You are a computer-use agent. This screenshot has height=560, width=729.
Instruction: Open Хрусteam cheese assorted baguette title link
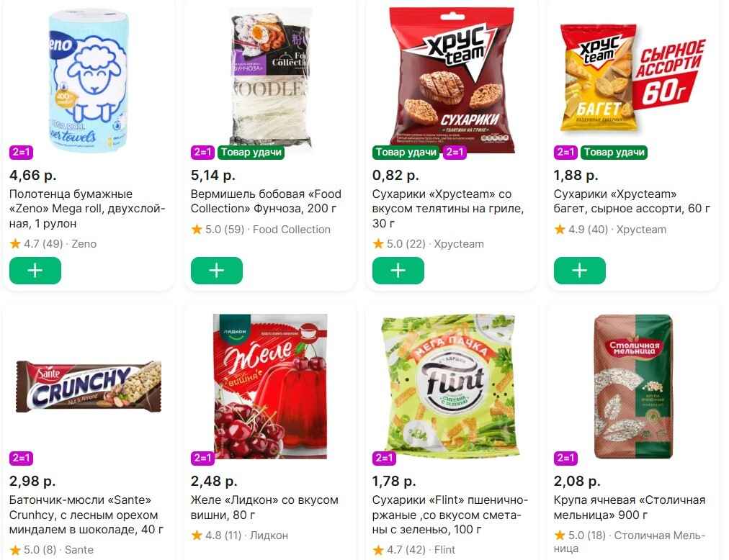(x=632, y=201)
